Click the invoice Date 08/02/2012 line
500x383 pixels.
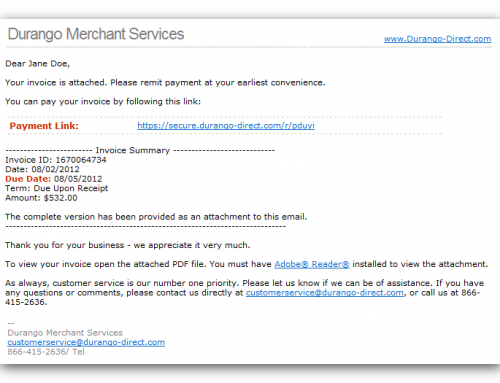(42, 169)
